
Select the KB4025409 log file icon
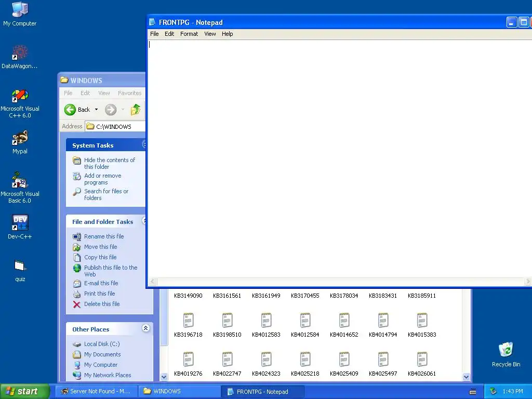coord(344,360)
